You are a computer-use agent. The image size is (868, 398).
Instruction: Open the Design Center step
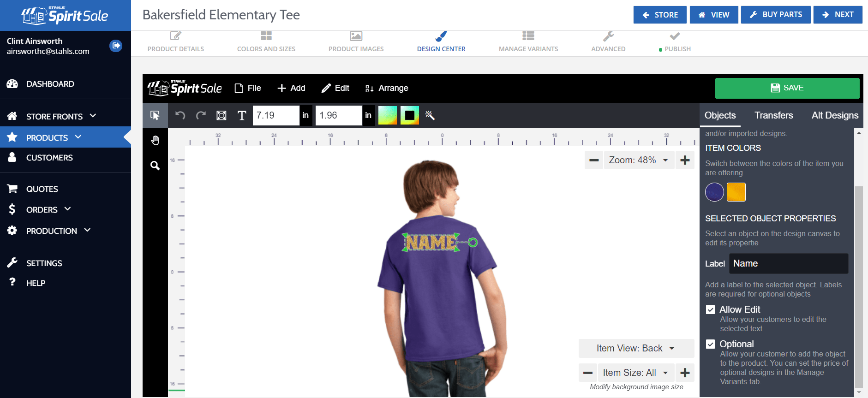coord(441,42)
